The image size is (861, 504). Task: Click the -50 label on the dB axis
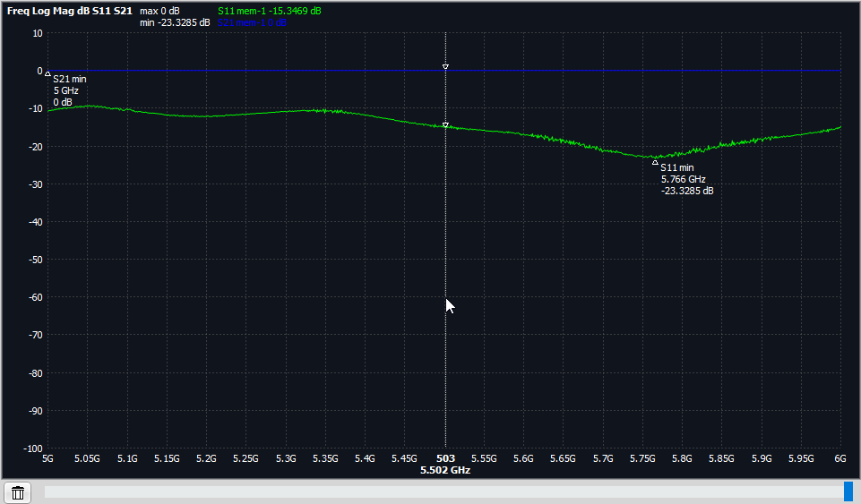pos(33,260)
